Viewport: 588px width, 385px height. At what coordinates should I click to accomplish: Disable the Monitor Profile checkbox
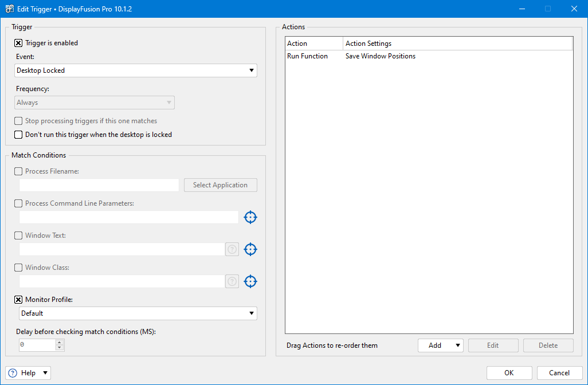(x=19, y=300)
